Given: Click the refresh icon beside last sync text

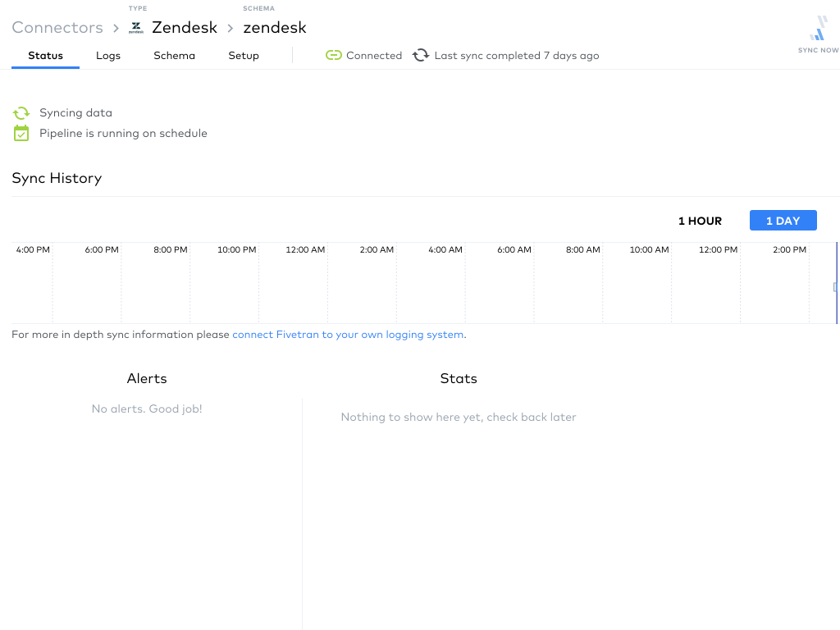Looking at the screenshot, I should [x=421, y=55].
